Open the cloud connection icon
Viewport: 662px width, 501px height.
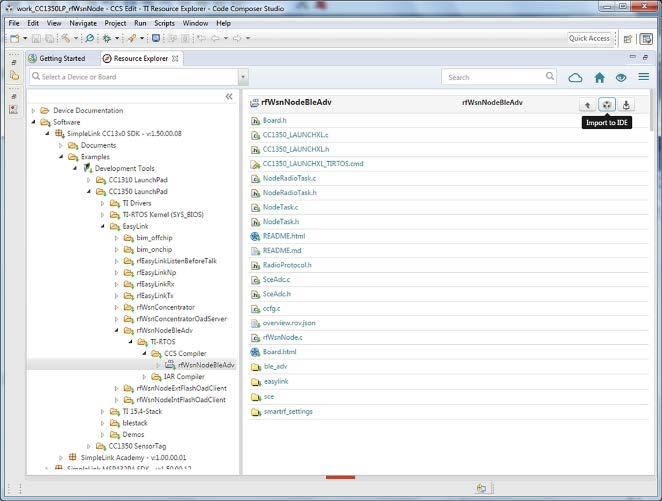coord(575,78)
